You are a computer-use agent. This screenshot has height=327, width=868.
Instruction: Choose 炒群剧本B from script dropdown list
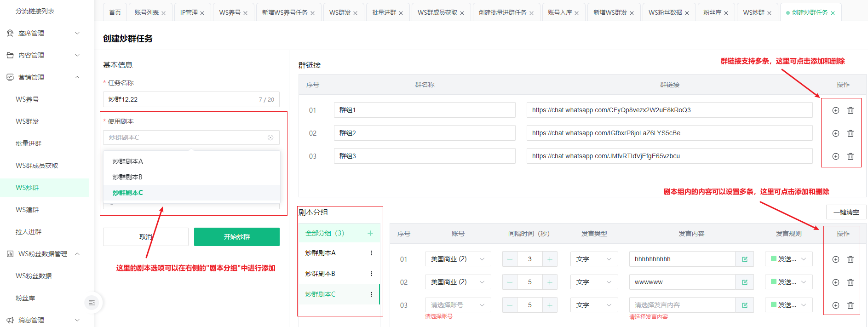127,177
